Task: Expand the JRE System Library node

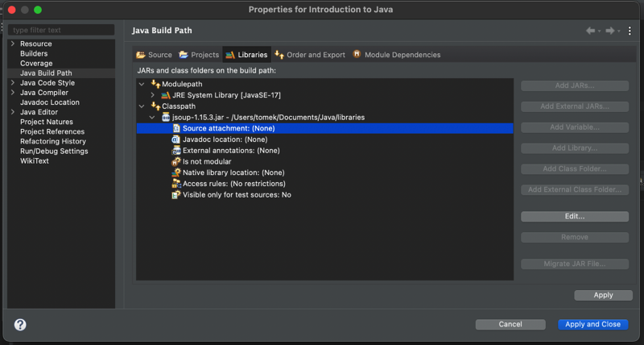Action: [x=153, y=95]
